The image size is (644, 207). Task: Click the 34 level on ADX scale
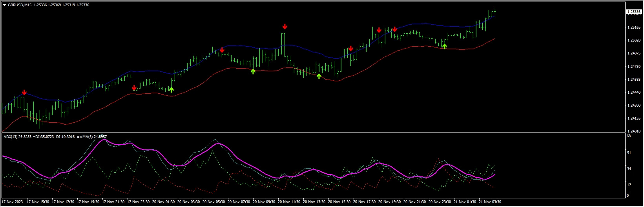[x=629, y=169]
